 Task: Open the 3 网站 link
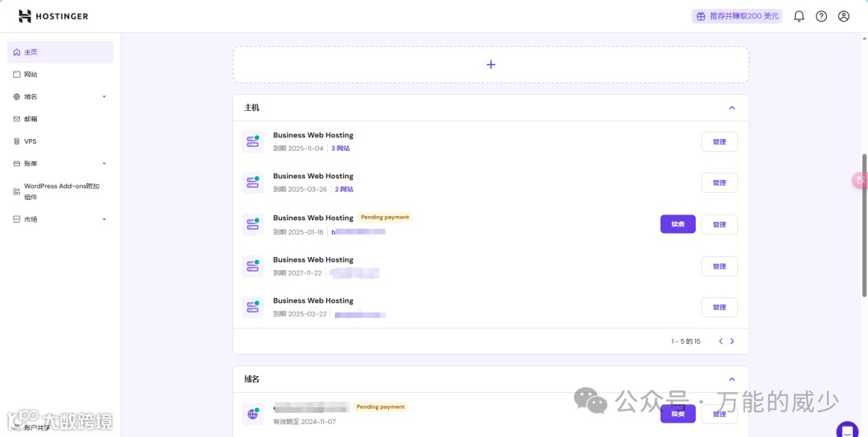coord(341,149)
